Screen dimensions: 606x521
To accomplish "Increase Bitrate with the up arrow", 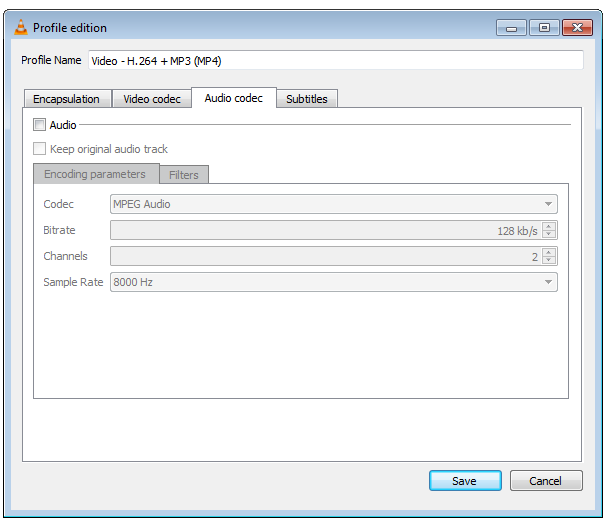I will click(x=549, y=226).
